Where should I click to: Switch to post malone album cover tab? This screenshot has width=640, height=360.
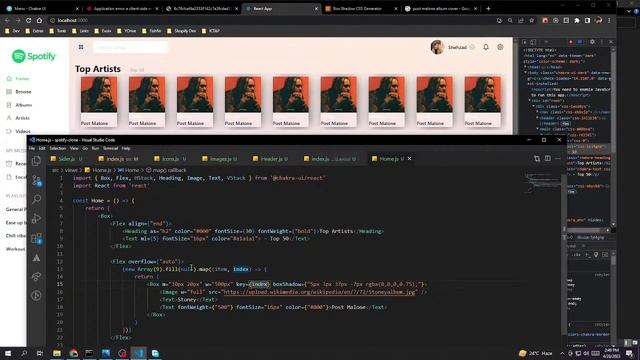click(x=441, y=9)
